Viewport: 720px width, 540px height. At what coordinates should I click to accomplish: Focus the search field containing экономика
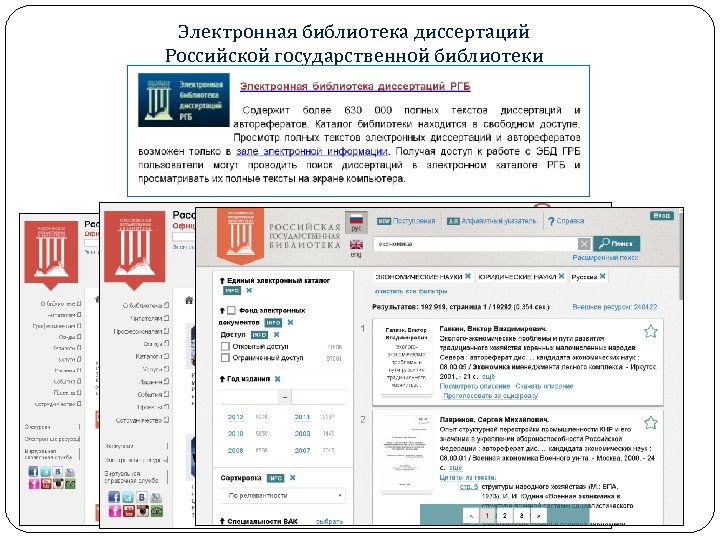coord(475,244)
